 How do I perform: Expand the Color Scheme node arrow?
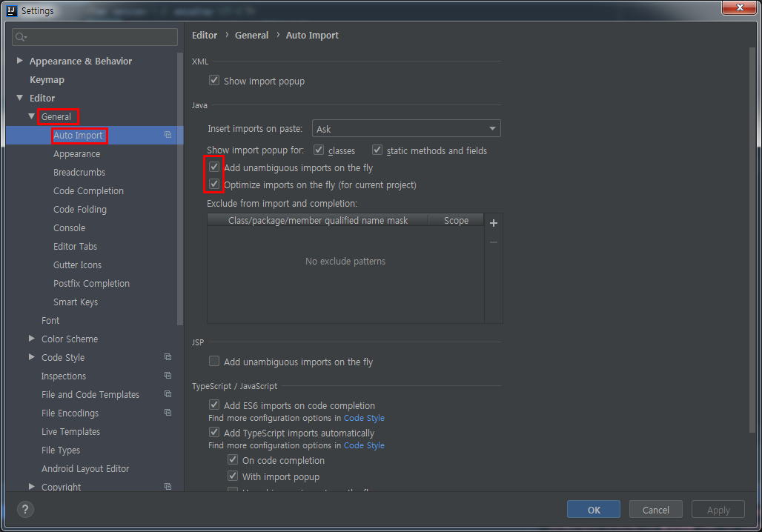coord(32,339)
